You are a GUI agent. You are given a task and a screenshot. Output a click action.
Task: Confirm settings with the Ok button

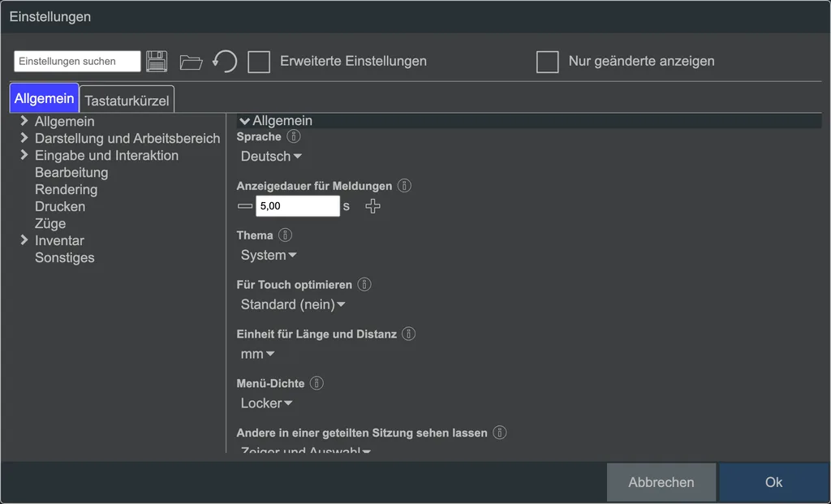tap(773, 482)
